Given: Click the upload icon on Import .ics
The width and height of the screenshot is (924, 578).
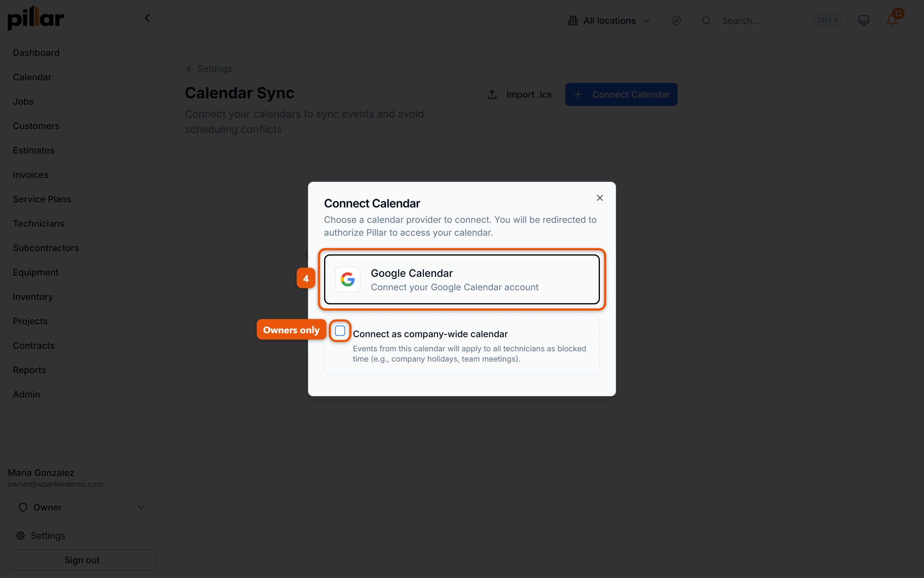Looking at the screenshot, I should pos(492,94).
